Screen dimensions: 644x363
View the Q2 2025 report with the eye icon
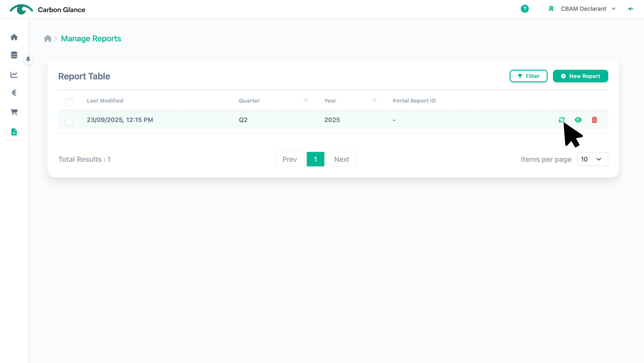tap(578, 120)
